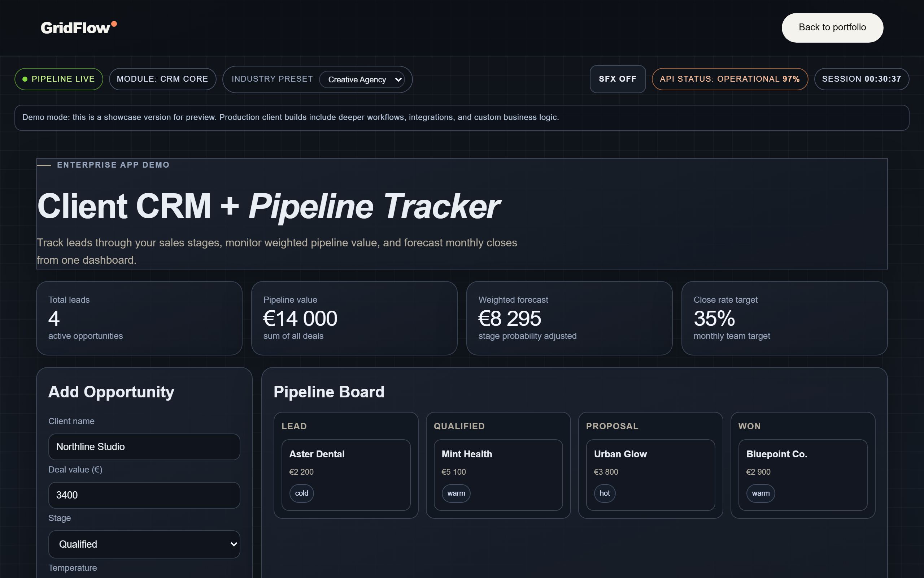The width and height of the screenshot is (924, 578).
Task: Click the Demo mode notice banner
Action: pos(462,117)
